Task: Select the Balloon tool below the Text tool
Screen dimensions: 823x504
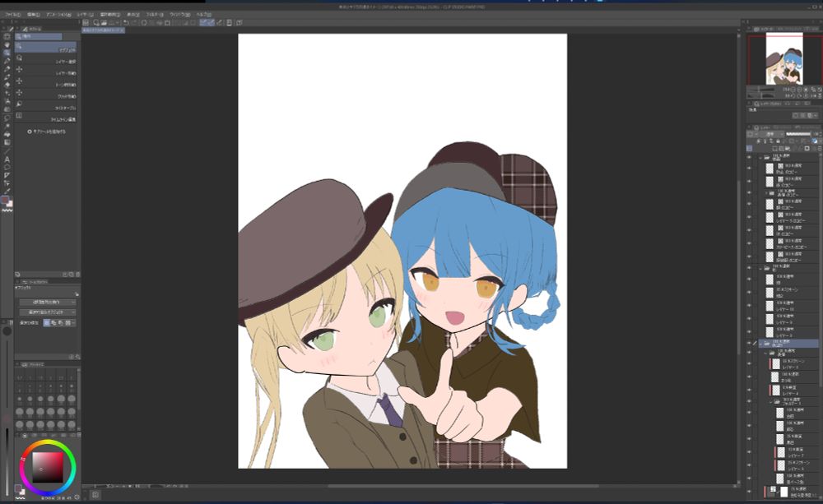Action: [x=7, y=167]
